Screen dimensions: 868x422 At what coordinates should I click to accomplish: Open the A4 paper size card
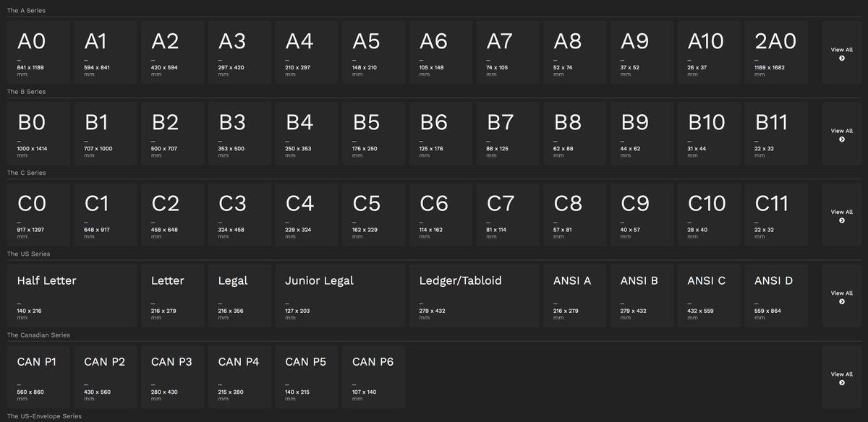(x=307, y=52)
